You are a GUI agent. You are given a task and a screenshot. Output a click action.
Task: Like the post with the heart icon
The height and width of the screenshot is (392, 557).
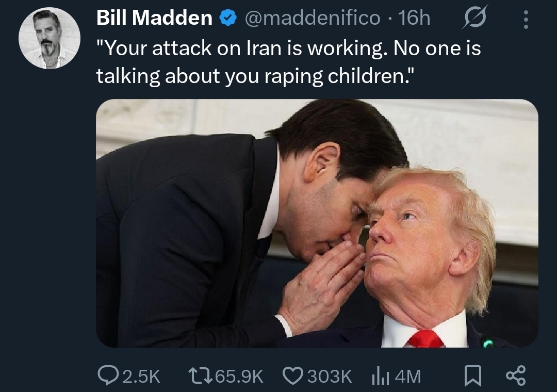pos(293,376)
